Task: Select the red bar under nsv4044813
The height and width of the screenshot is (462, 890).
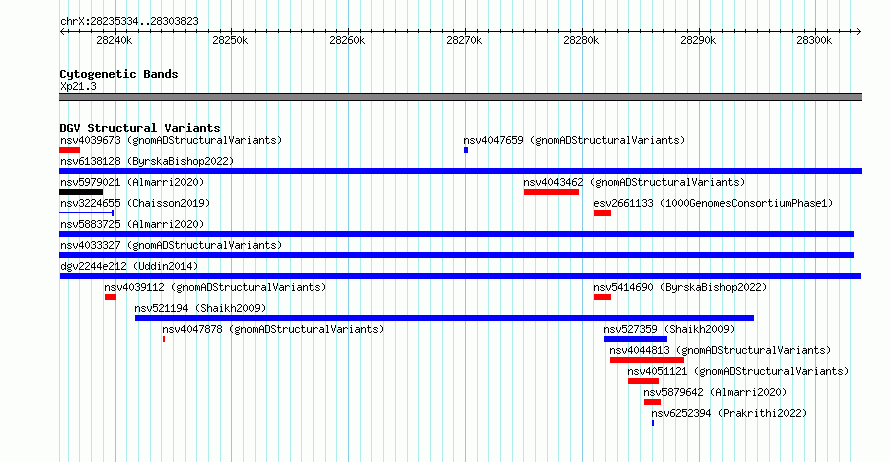Action: (x=646, y=360)
